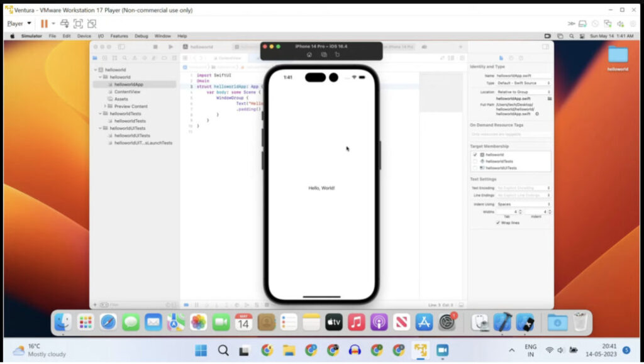This screenshot has height=364, width=644.
Task: Click the Windows Start button
Action: point(201,351)
